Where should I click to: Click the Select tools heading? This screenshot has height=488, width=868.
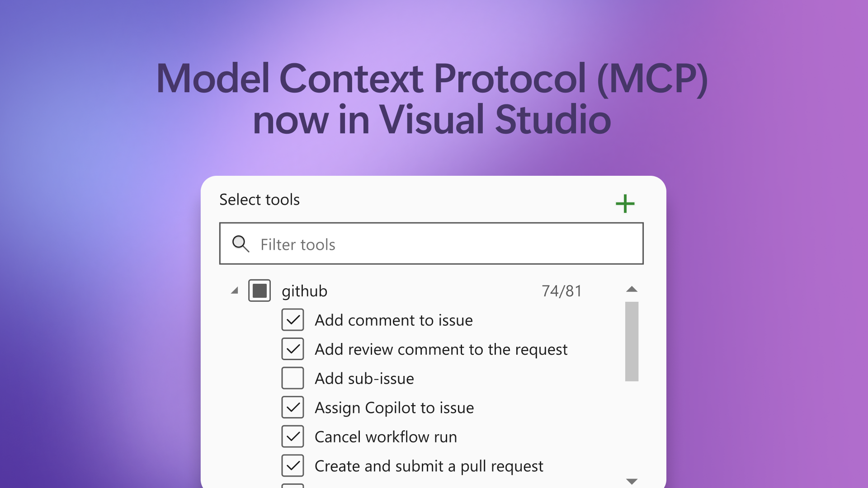259,200
